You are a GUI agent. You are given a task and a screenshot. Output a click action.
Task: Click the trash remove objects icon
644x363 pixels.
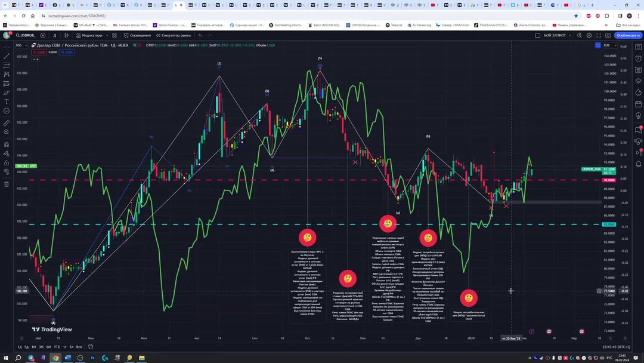[6, 184]
